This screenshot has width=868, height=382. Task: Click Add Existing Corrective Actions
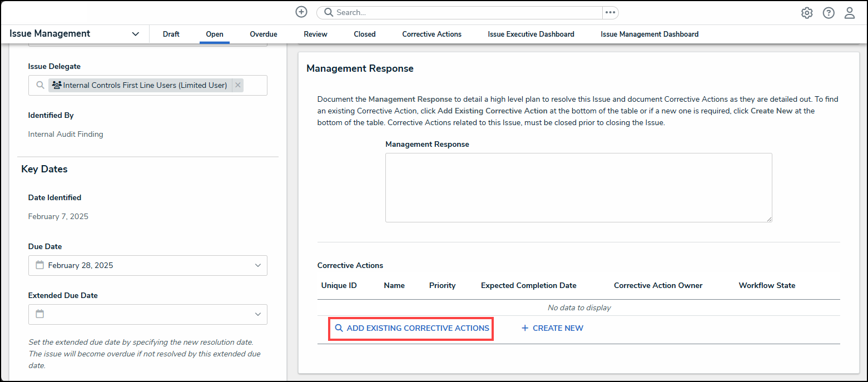tap(411, 328)
